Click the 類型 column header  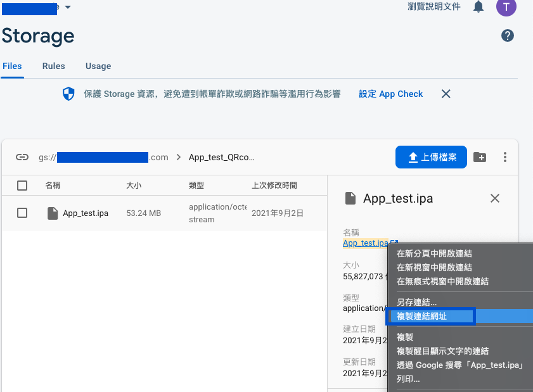click(x=196, y=186)
